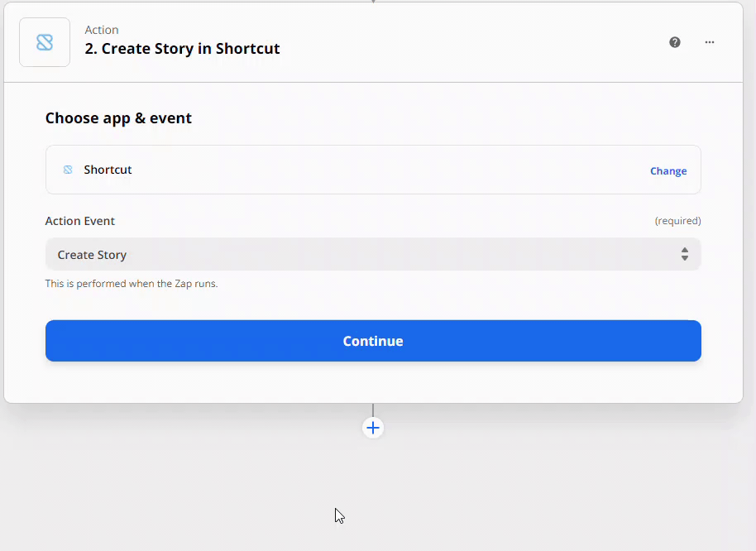Click 'This is performed when the Zap runs' hint

(x=132, y=284)
